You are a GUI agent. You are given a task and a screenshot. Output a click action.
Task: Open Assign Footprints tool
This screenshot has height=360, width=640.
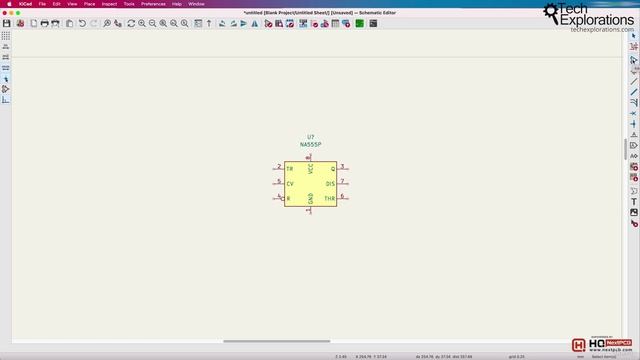pyautogui.click(x=324, y=23)
